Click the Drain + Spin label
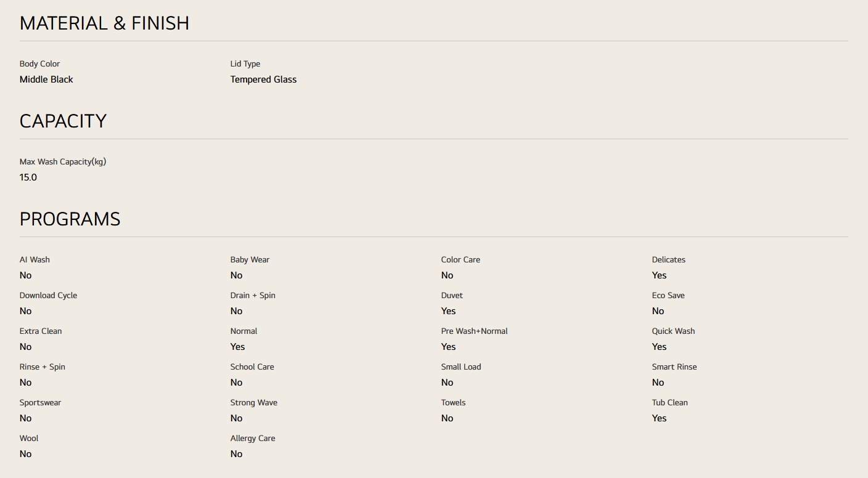This screenshot has height=478, width=868. coord(253,296)
